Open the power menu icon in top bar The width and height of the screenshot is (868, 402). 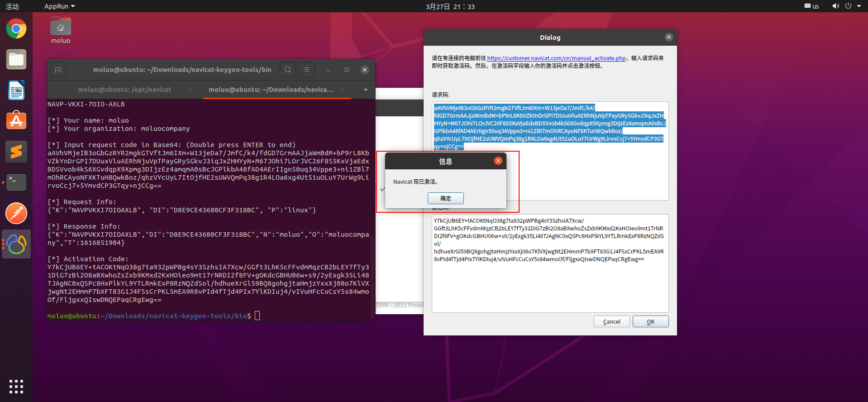point(848,6)
